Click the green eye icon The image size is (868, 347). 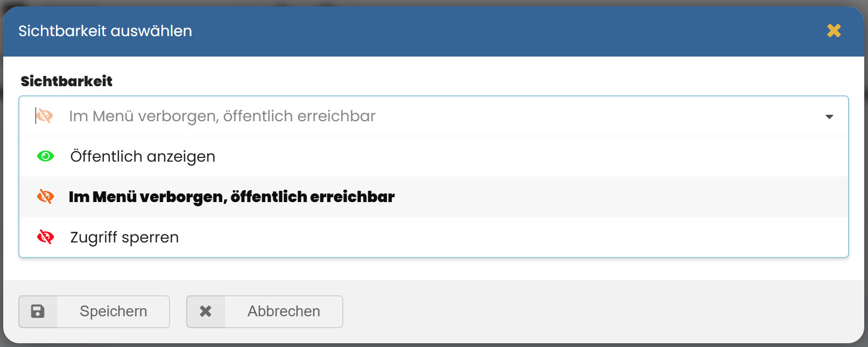[x=45, y=156]
